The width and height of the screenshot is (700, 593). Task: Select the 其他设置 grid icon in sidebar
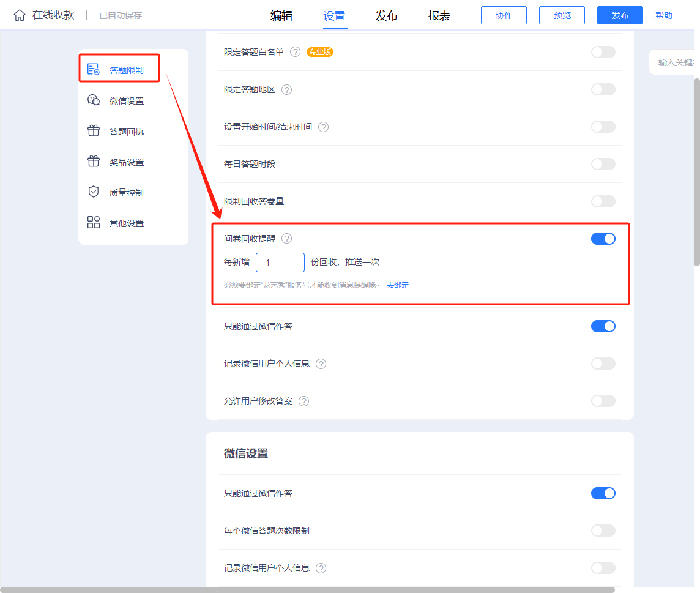pos(93,222)
